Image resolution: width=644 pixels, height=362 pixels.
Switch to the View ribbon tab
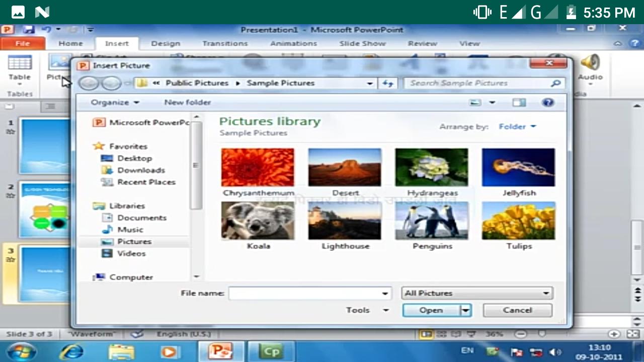click(x=469, y=44)
